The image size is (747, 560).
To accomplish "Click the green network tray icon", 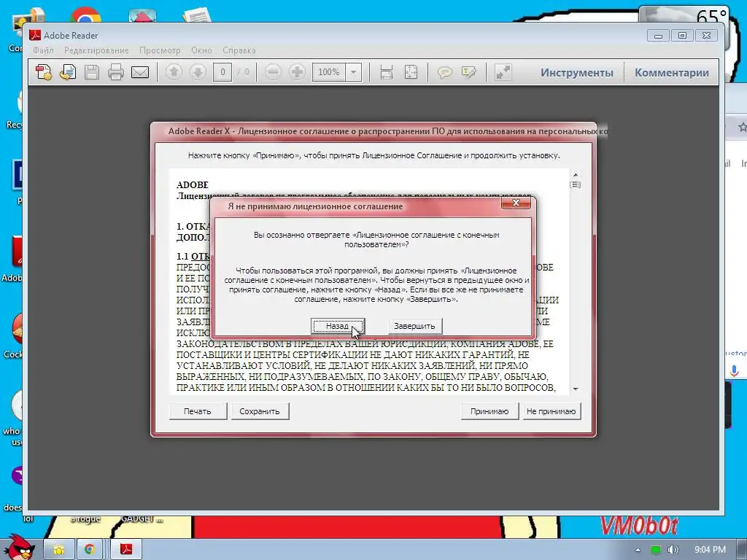I will coord(656,550).
